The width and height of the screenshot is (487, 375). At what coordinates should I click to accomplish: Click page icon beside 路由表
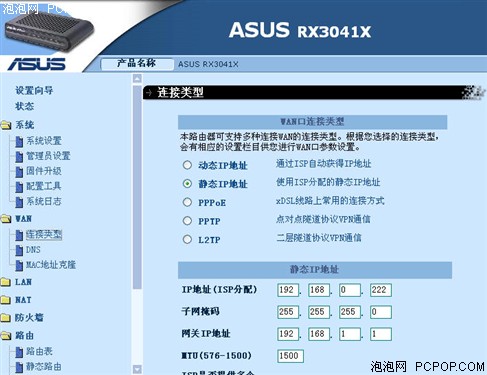click(x=19, y=352)
